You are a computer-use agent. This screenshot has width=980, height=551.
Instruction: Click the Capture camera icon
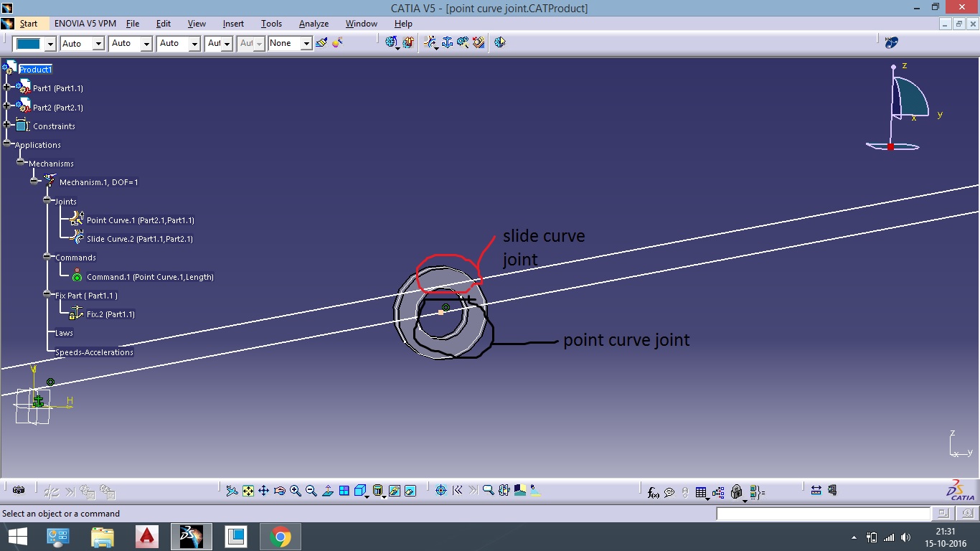(x=19, y=490)
